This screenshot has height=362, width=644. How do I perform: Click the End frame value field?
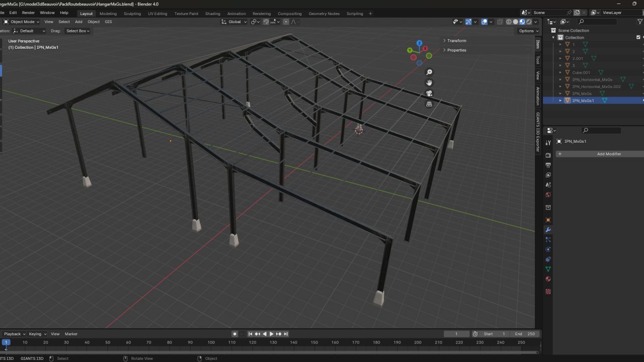click(525, 334)
